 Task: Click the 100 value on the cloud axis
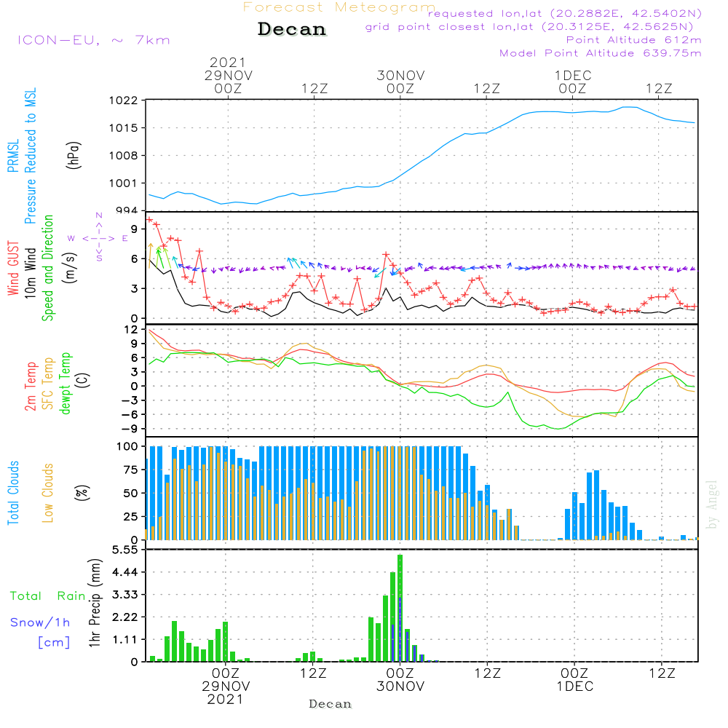(x=127, y=447)
